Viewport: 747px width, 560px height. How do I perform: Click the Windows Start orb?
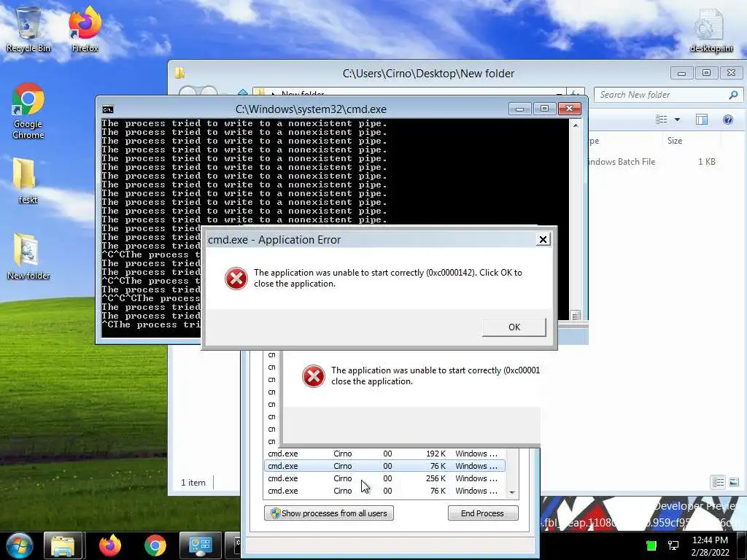click(x=19, y=545)
